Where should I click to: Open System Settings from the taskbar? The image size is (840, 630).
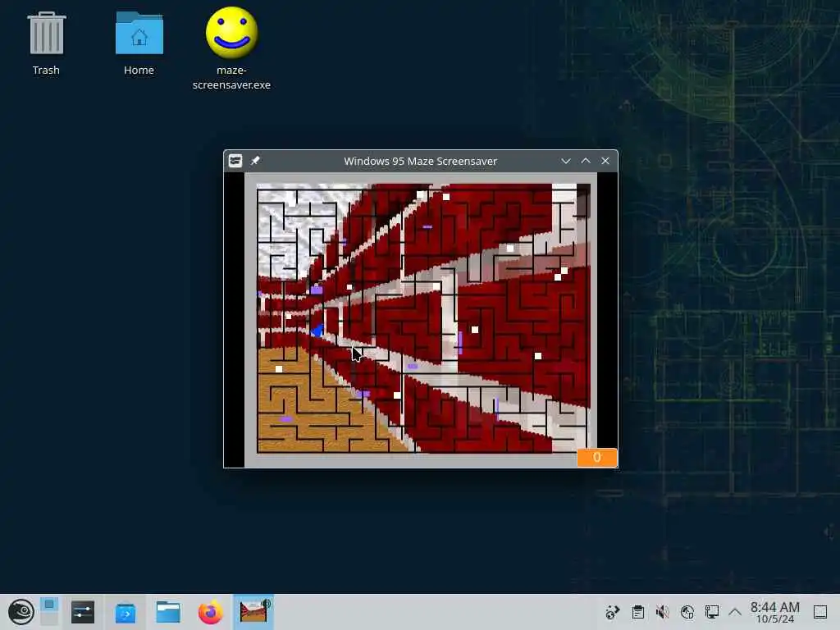[x=83, y=612]
